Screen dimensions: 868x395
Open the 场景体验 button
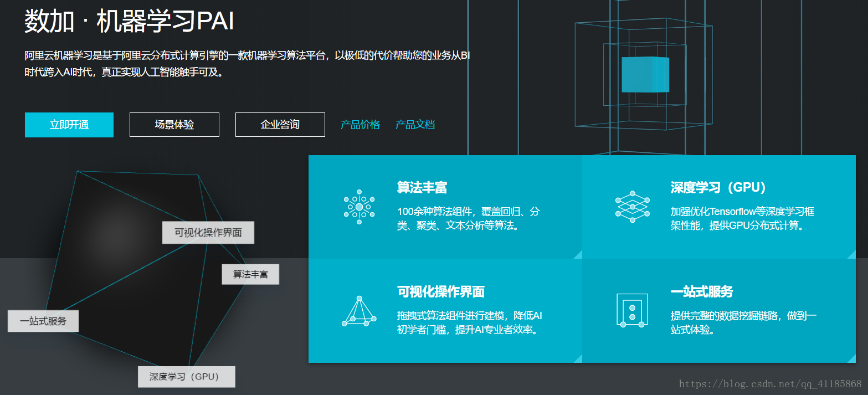pos(174,125)
